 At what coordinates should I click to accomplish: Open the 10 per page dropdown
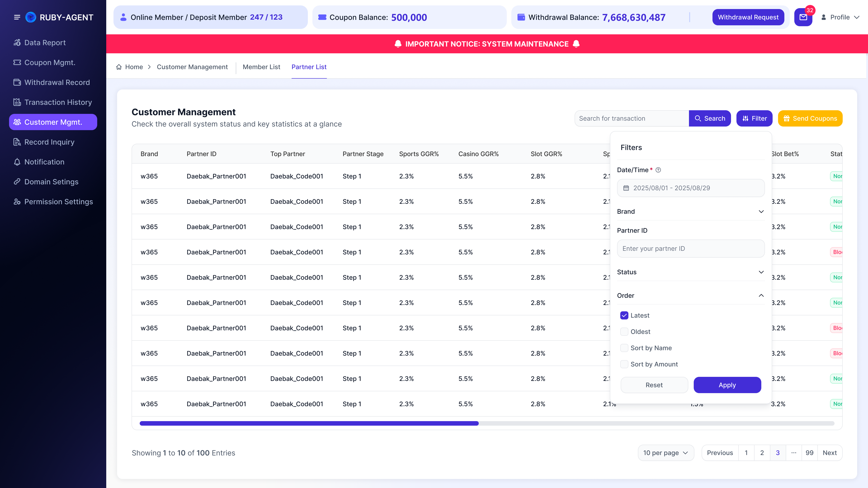click(x=665, y=453)
